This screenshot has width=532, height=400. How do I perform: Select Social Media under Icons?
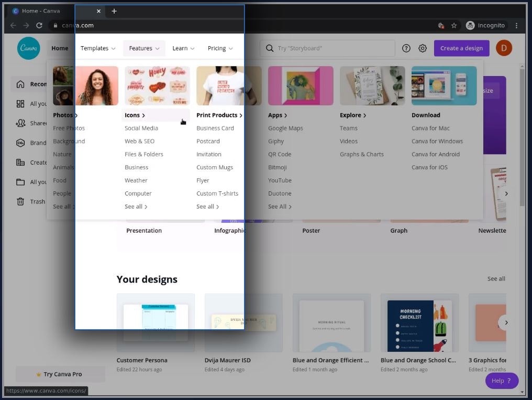point(141,128)
